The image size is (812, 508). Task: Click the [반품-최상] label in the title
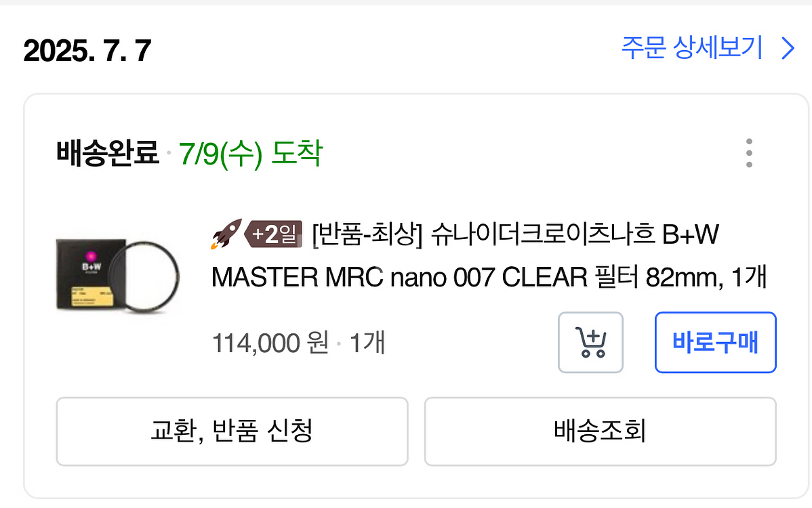pyautogui.click(x=367, y=235)
